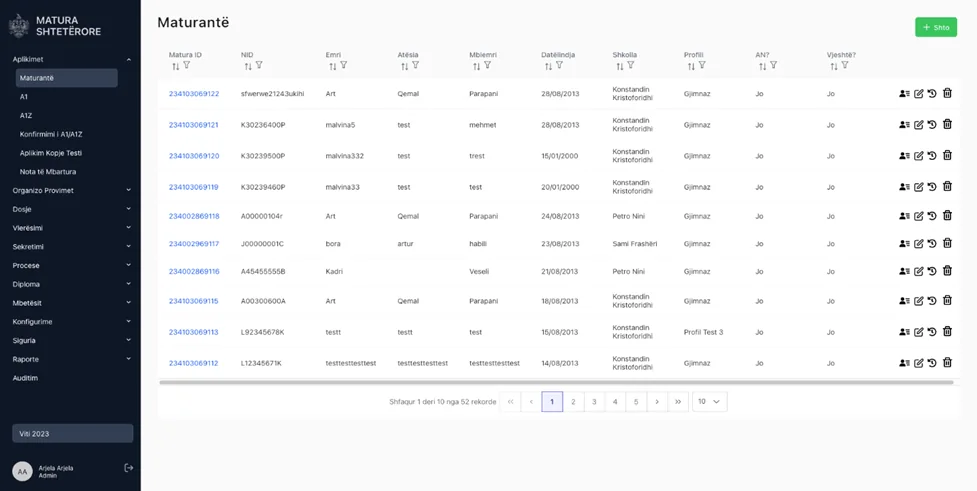
Task: Click the Maturantë page heading
Action: point(193,22)
